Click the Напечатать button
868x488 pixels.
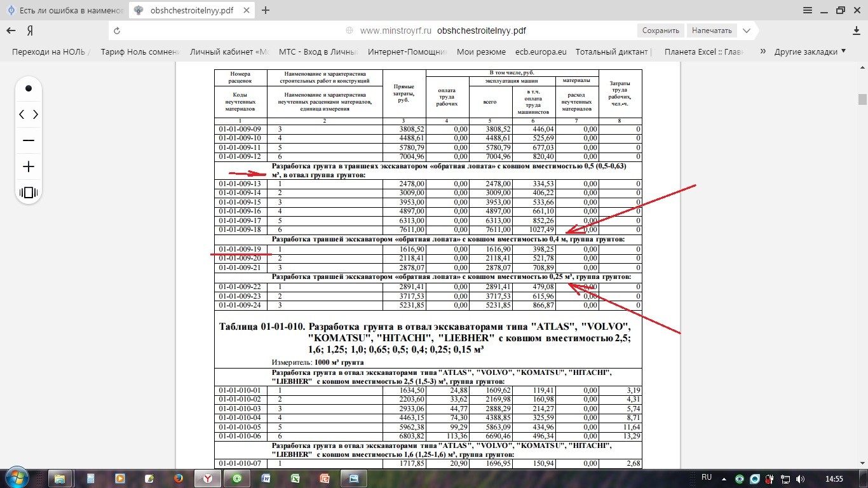pos(712,30)
